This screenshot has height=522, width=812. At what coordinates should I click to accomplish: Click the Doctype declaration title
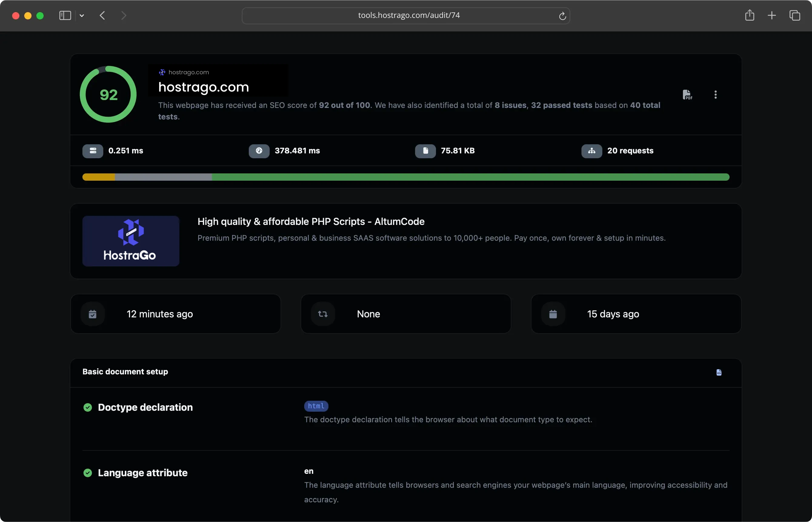145,407
